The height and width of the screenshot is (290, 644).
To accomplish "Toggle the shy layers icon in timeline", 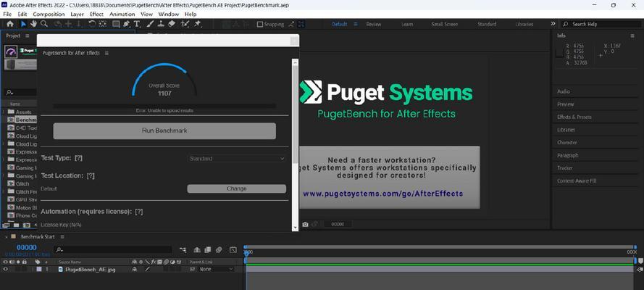I will pyautogui.click(x=197, y=249).
